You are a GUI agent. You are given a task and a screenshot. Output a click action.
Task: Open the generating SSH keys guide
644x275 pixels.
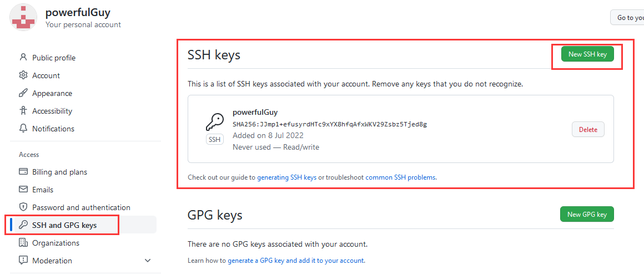tap(286, 177)
